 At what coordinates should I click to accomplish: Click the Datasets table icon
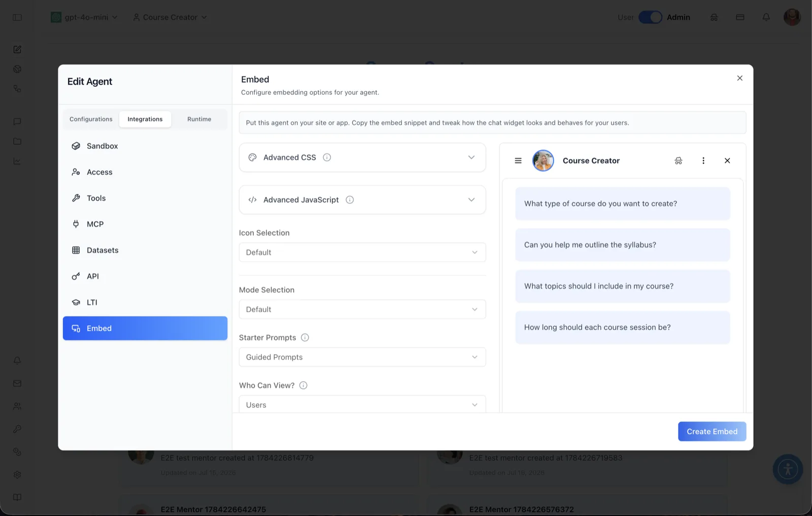pos(76,250)
